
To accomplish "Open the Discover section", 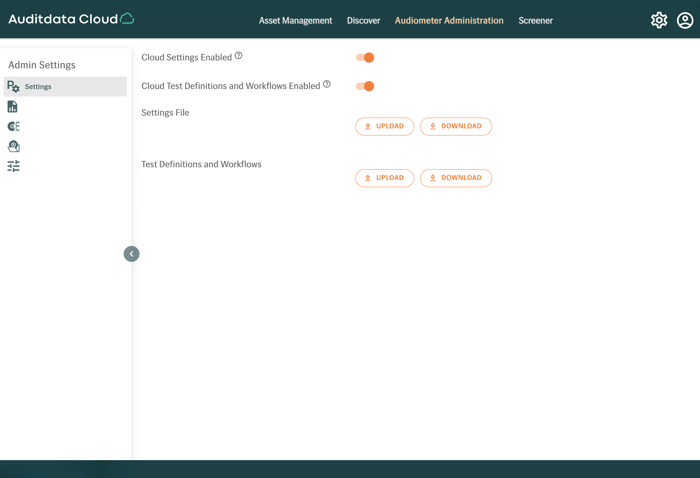I will 363,21.
